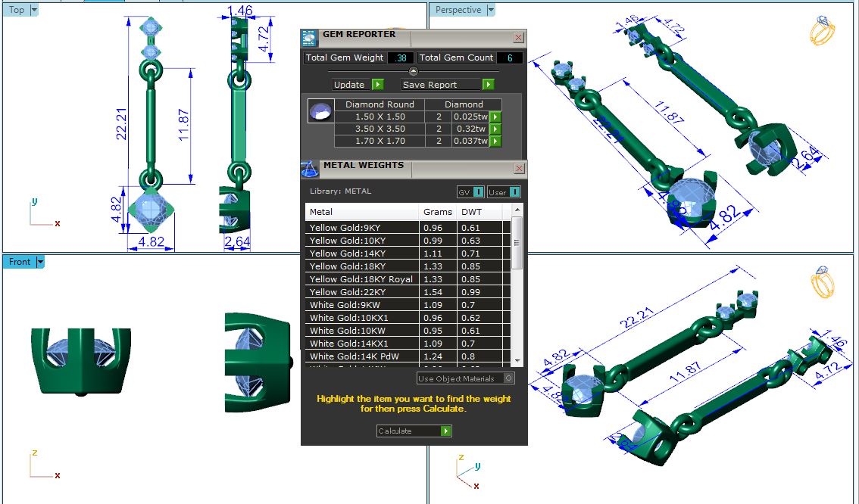This screenshot has width=859, height=504.
Task: Select the Yellow Gold:18KY row
Action: tap(362, 266)
